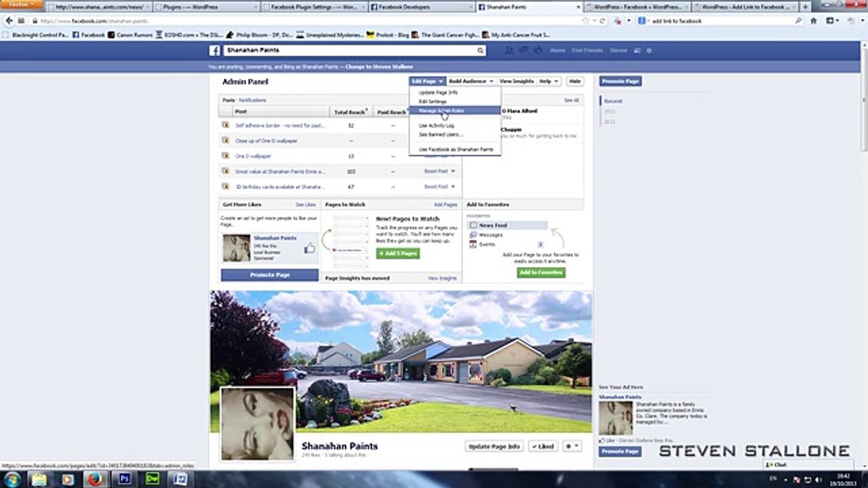Click the Windows Start orb

13,480
